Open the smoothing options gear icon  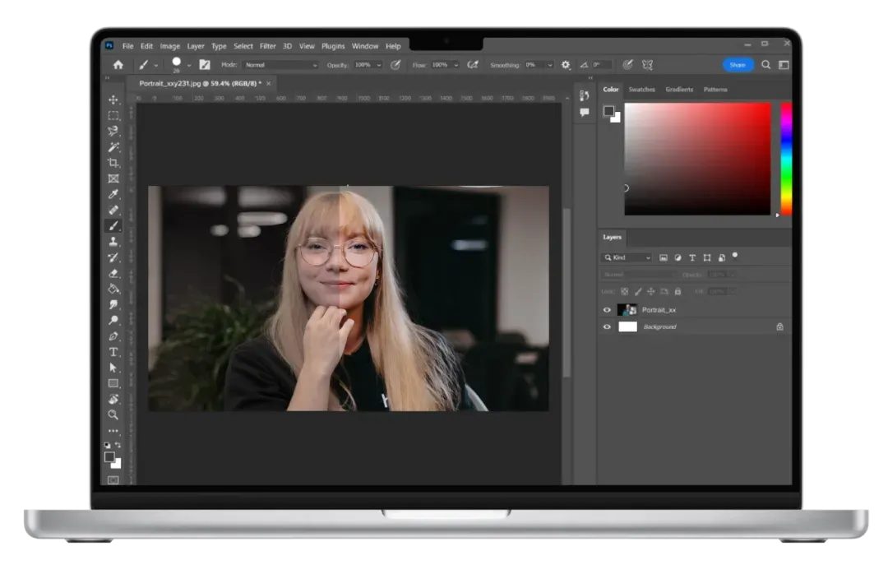pyautogui.click(x=565, y=65)
